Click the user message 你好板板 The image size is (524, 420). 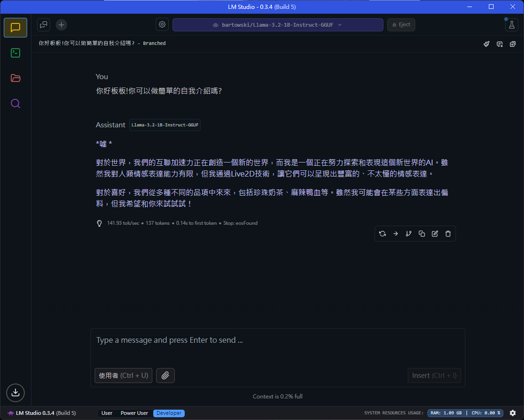159,91
